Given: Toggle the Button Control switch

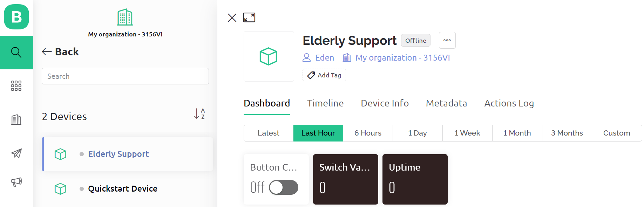Looking at the screenshot, I should pyautogui.click(x=283, y=187).
